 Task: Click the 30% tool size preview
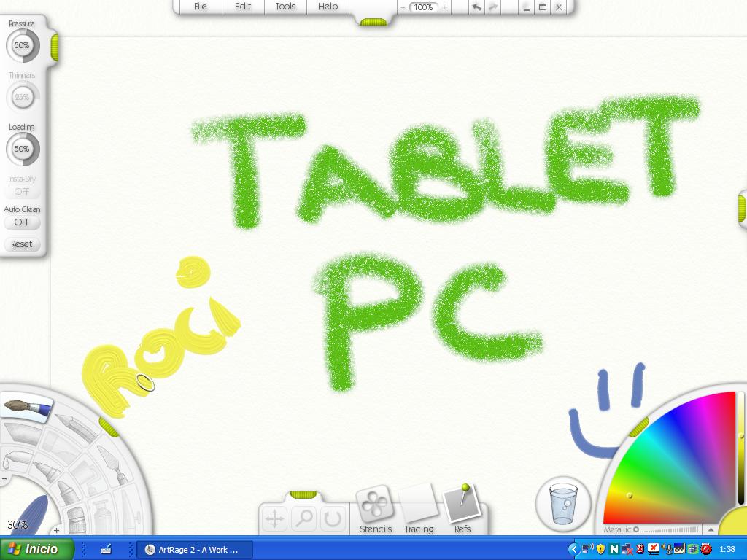pyautogui.click(x=18, y=525)
